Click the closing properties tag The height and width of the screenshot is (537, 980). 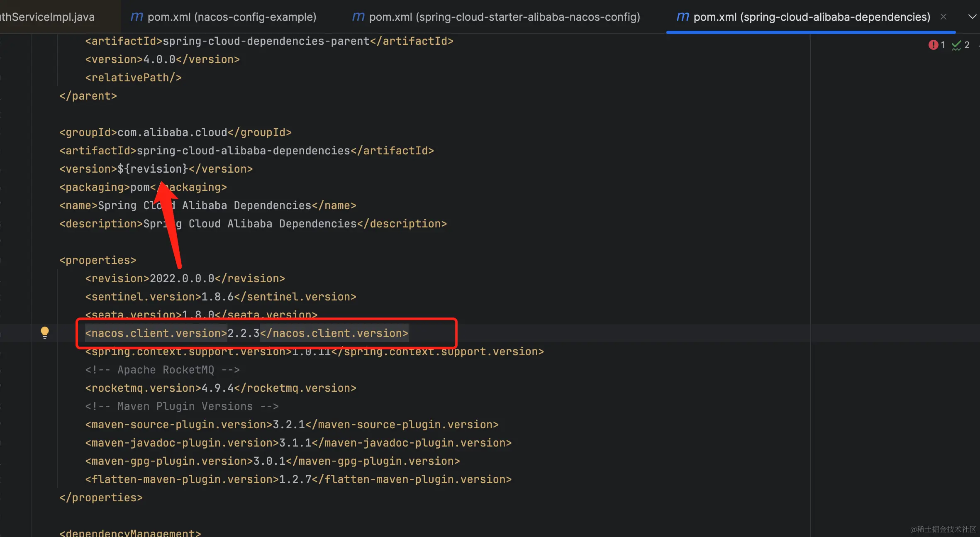pyautogui.click(x=101, y=498)
